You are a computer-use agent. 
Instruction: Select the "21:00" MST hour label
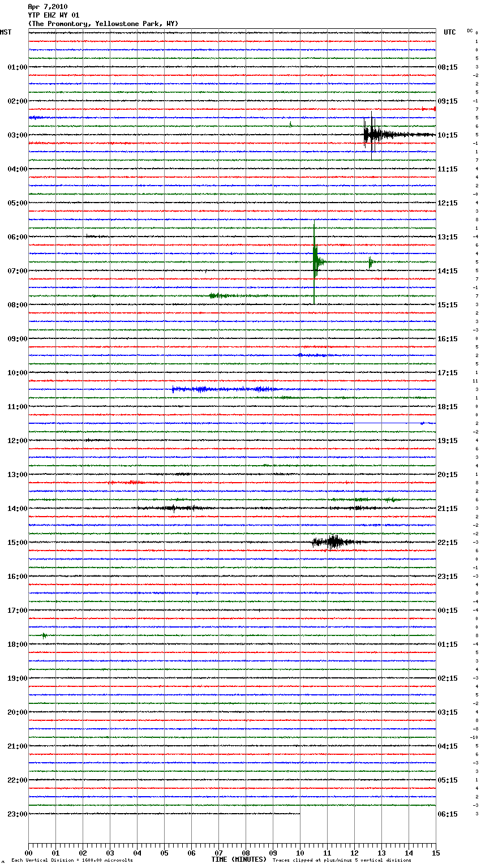coord(17,746)
